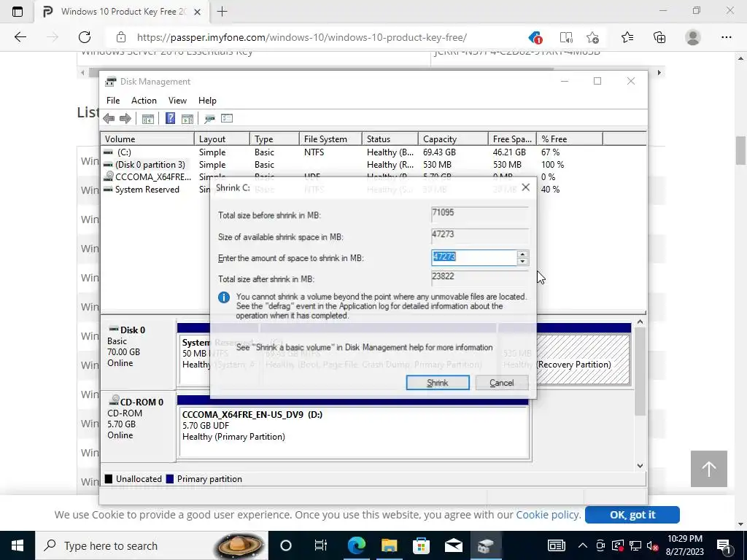Open Microsoft Store from the taskbar
747x560 pixels.
pyautogui.click(x=421, y=545)
